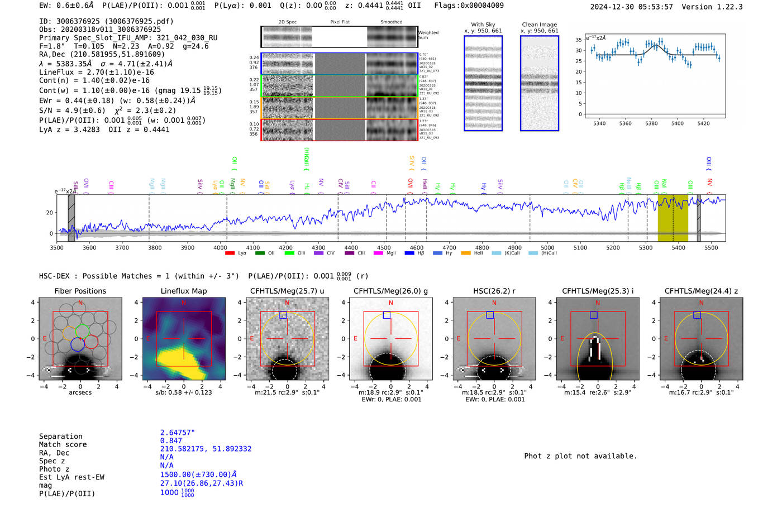This screenshot has width=782, height=532.
Task: Click the yellow highlighted band in full spectrum
Action: pyautogui.click(x=673, y=218)
